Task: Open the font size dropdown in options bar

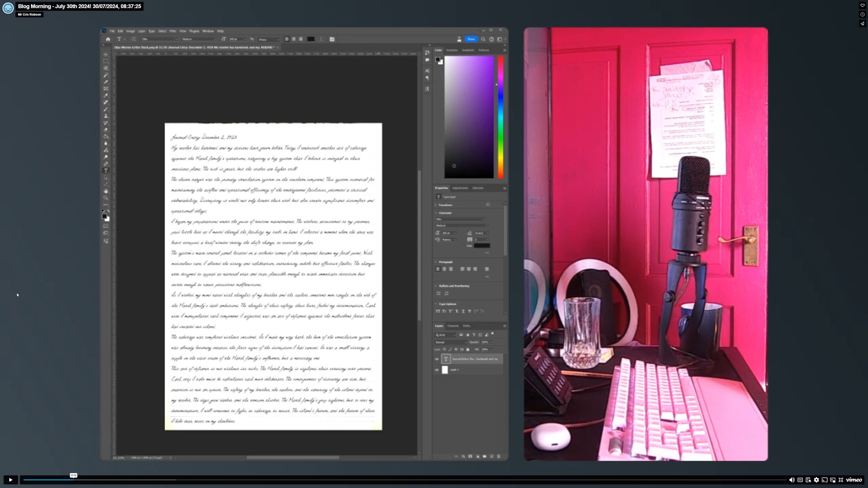Action: 238,39
